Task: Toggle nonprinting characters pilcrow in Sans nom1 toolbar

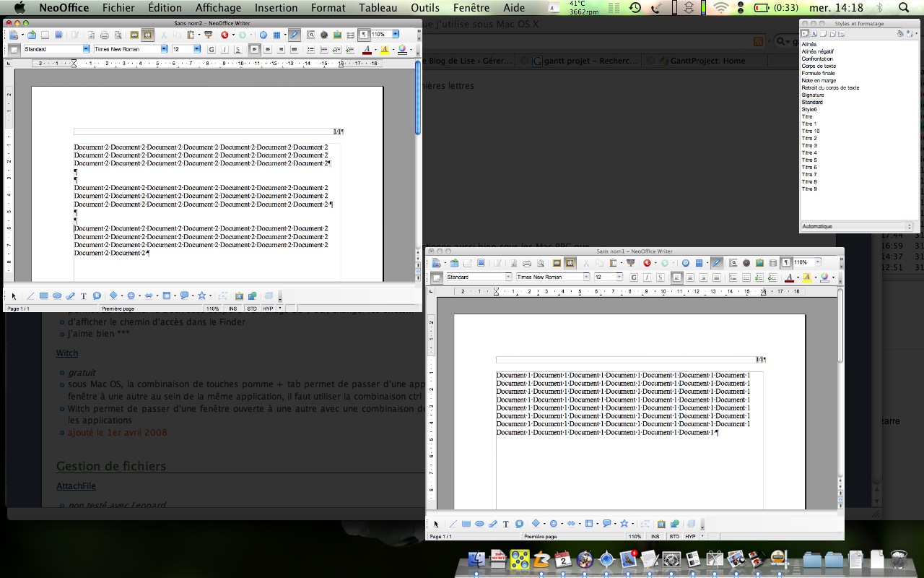Action: (x=785, y=263)
